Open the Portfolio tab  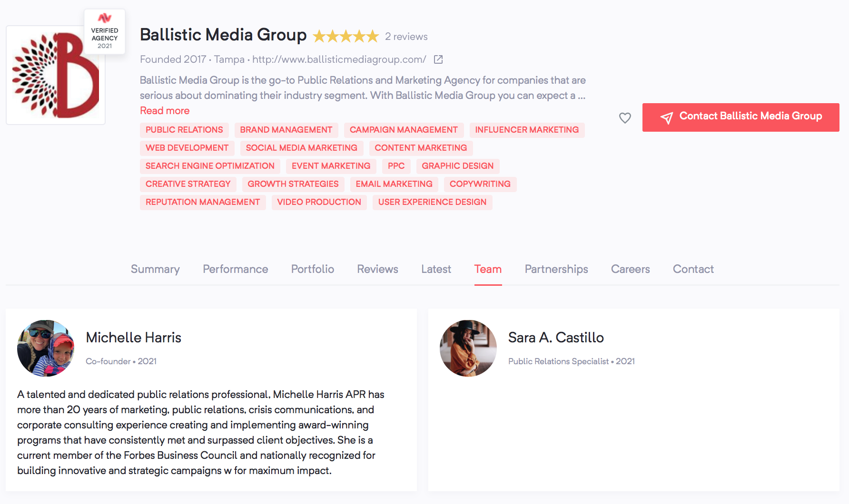[x=313, y=269]
